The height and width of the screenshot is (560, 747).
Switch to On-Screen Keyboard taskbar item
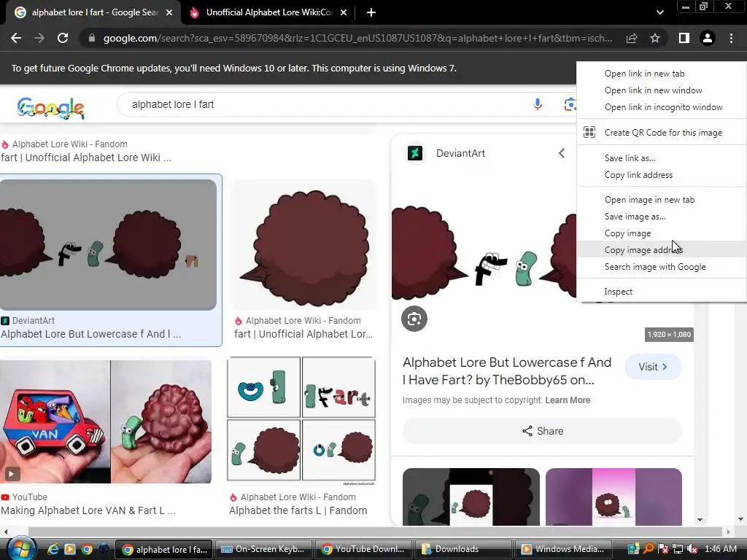point(264,549)
